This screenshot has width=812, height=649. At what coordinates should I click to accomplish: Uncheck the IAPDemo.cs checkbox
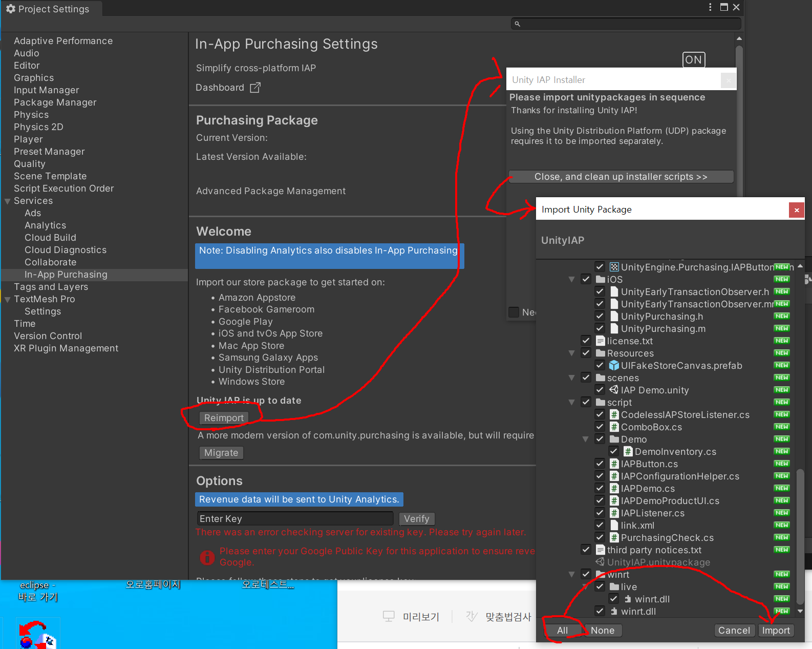click(x=600, y=488)
